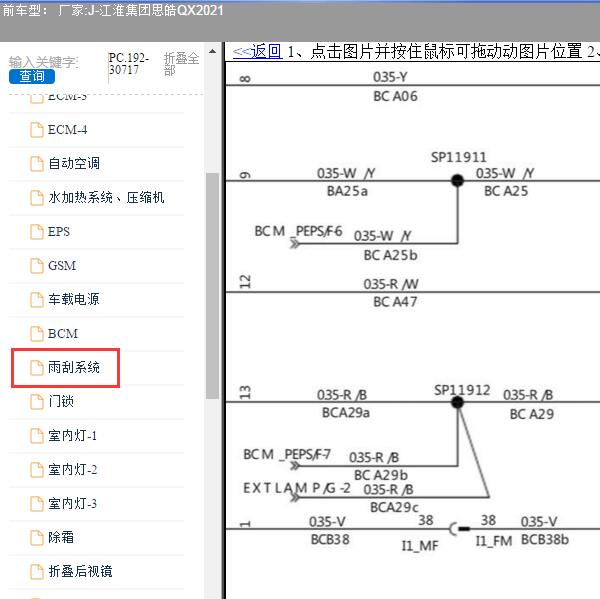
Task: Open 室内灯-2 diagram entry
Action: pos(72,469)
